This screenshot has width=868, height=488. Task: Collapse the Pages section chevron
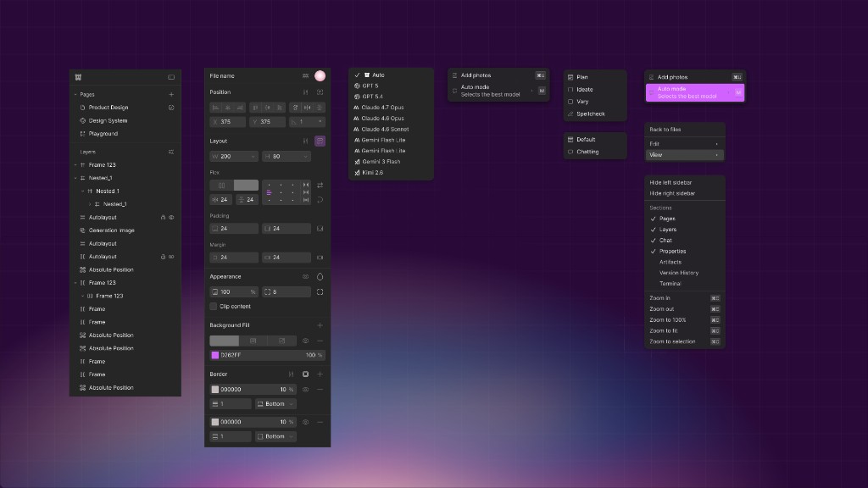pos(75,95)
